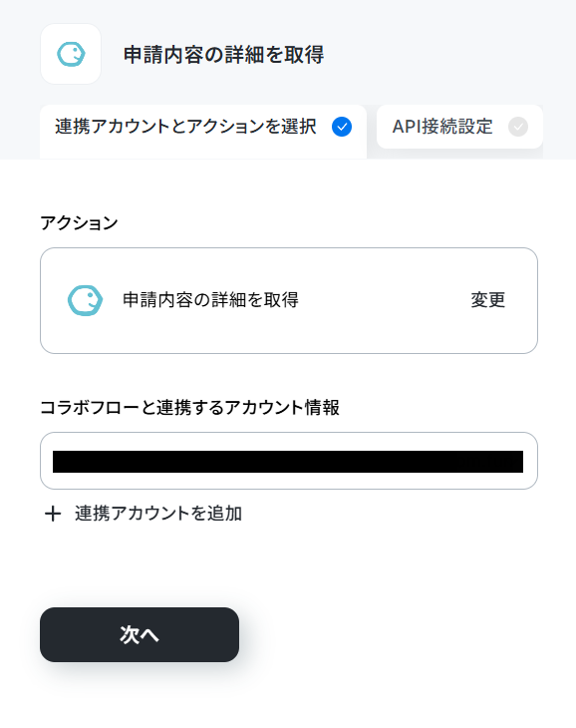Click the blue checkmark on the 連携アカウントとアクションを選択 tab

pos(342,127)
